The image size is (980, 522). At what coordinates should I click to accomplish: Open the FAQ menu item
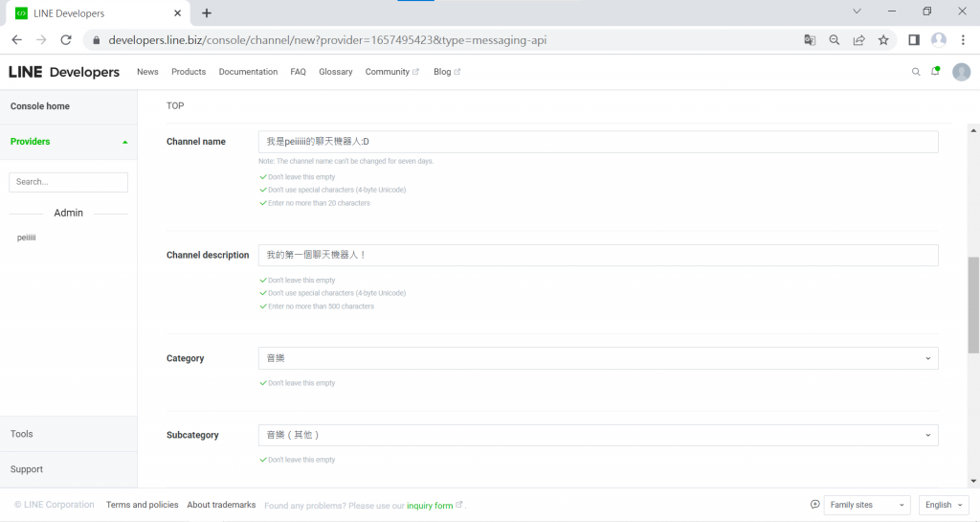[299, 72]
